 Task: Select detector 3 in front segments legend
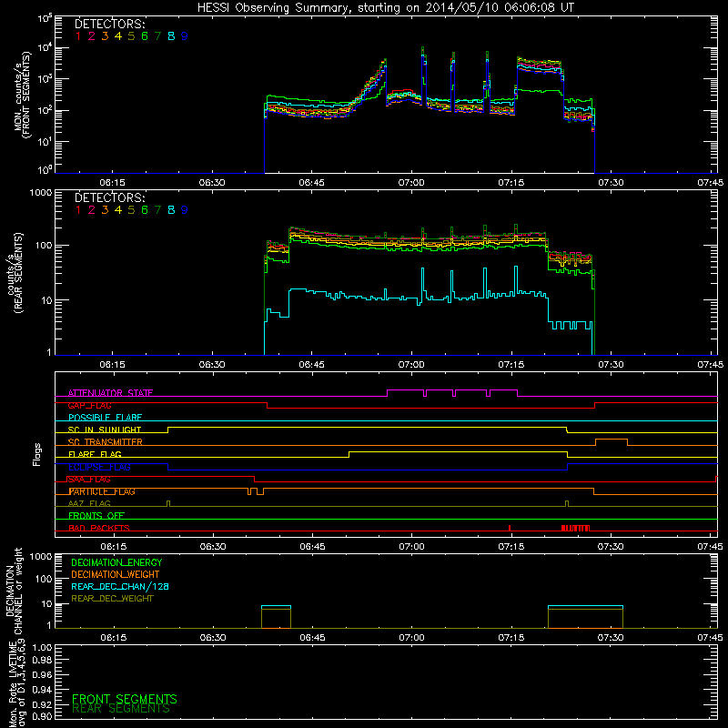(x=105, y=36)
